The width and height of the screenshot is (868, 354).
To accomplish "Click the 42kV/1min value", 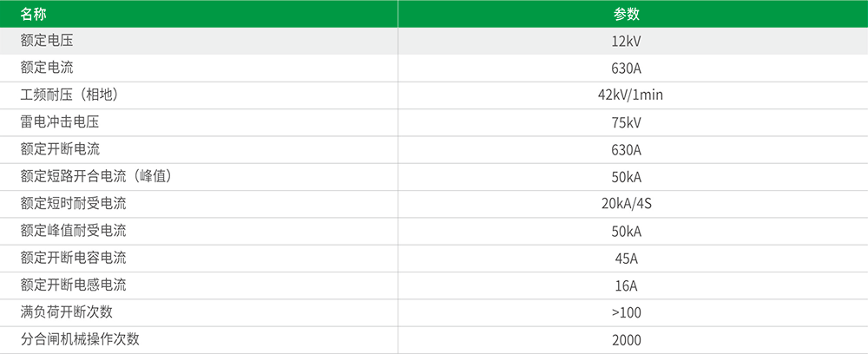I will 626,95.
